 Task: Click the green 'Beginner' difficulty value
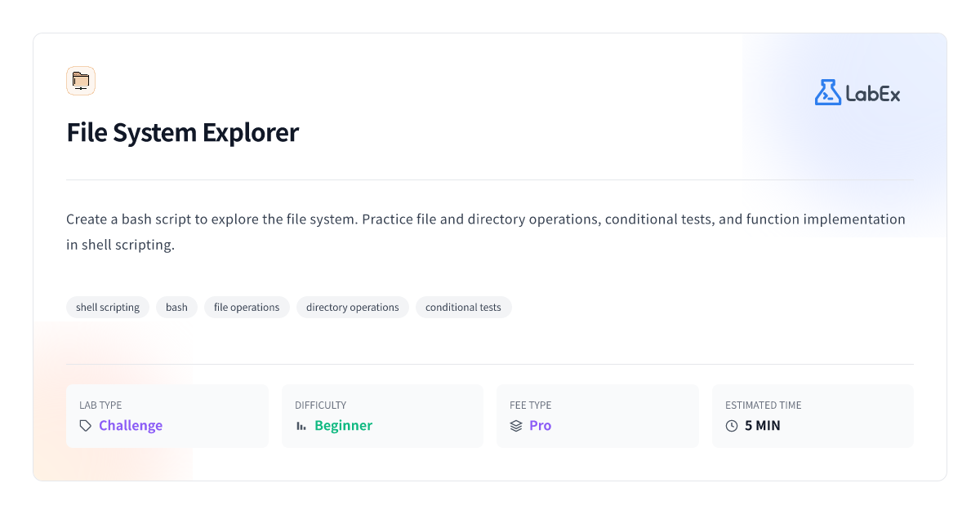point(343,426)
